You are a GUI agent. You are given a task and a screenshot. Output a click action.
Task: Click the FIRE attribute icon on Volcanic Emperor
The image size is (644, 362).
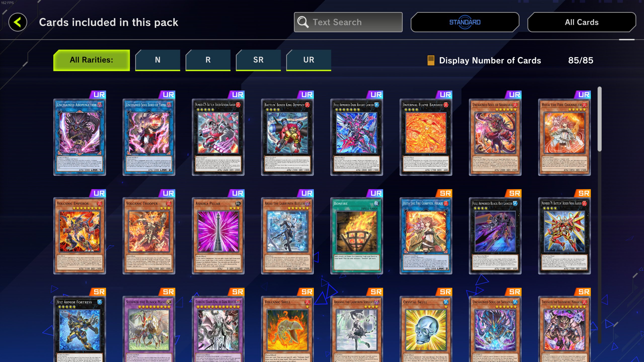click(x=100, y=203)
